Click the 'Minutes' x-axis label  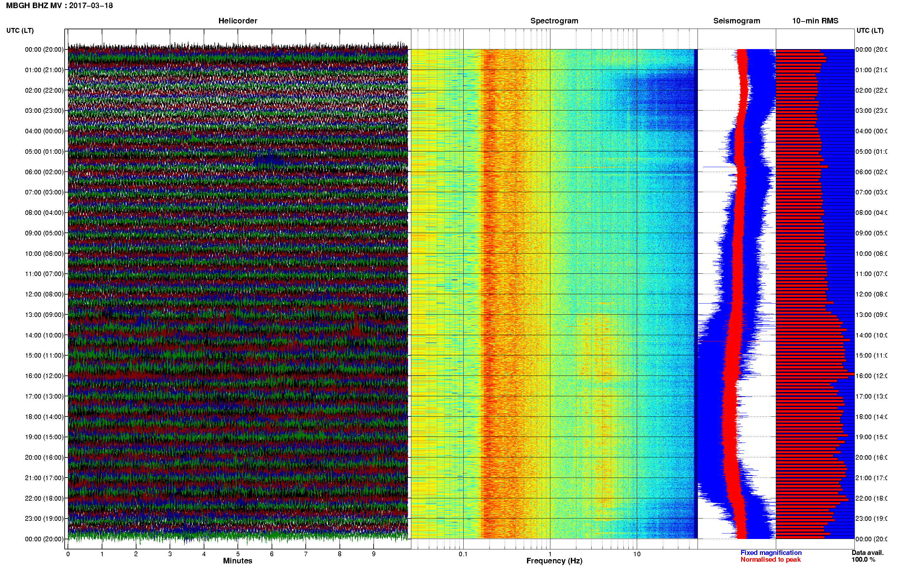(x=237, y=561)
